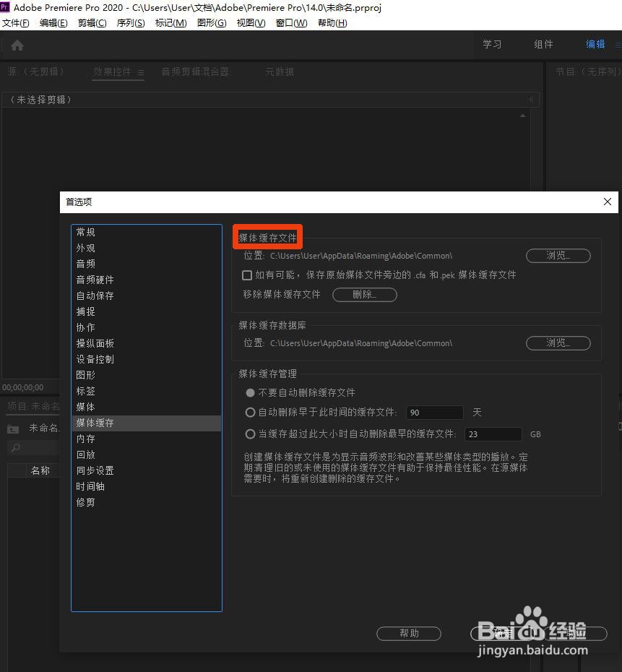Select Audio (音频) preferences category
The image size is (622, 672).
click(x=147, y=264)
